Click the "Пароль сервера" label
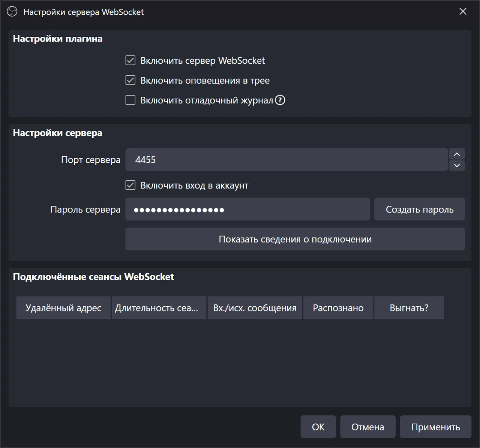 pos(85,209)
